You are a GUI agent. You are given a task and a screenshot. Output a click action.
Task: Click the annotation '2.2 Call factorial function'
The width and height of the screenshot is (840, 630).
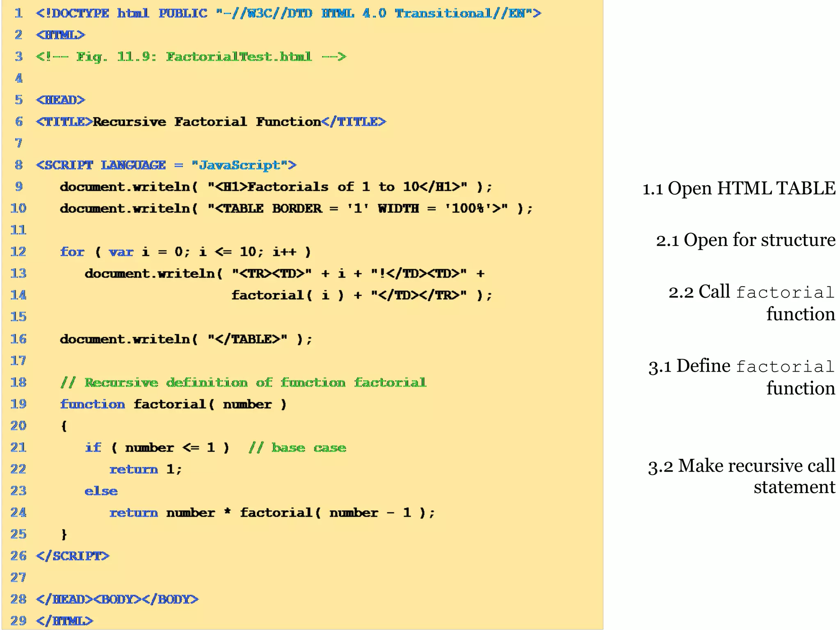(752, 303)
